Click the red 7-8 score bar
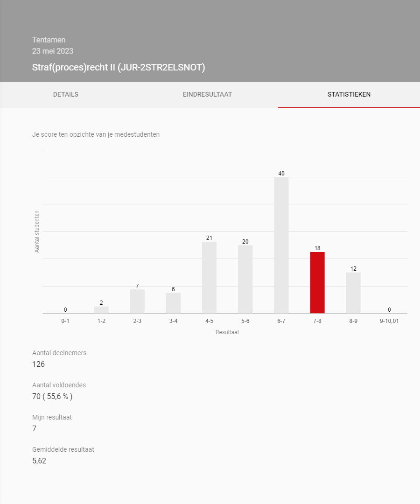Screen dimensions: 420x504 pyautogui.click(x=317, y=283)
